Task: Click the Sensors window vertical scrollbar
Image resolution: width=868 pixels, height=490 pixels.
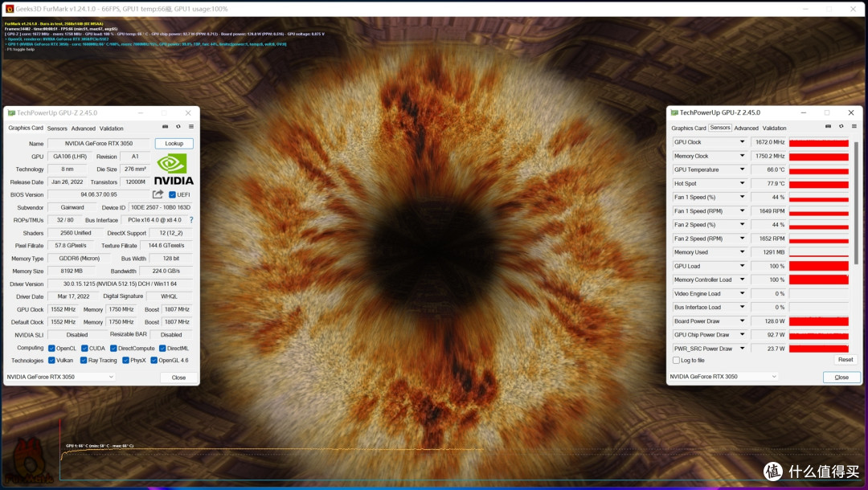Action: tap(855, 202)
